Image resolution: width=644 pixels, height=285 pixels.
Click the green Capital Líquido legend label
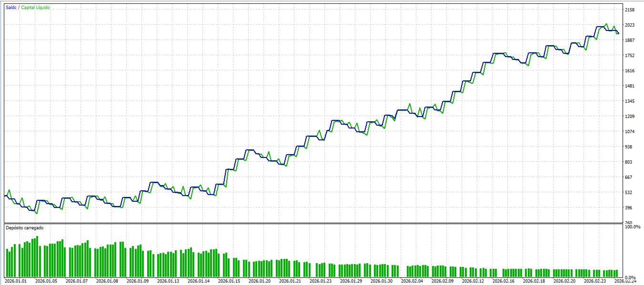(x=35, y=8)
